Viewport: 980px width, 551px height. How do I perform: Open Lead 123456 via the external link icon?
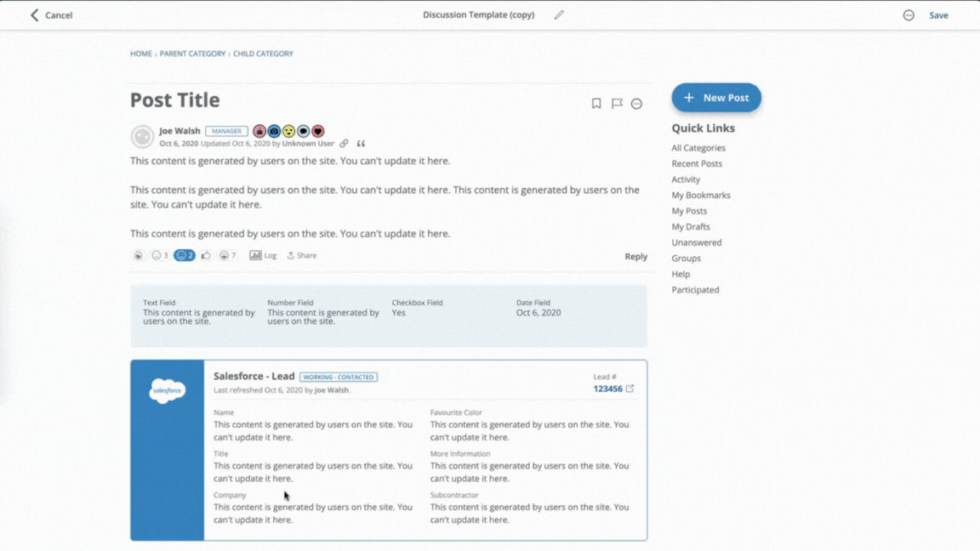(629, 387)
